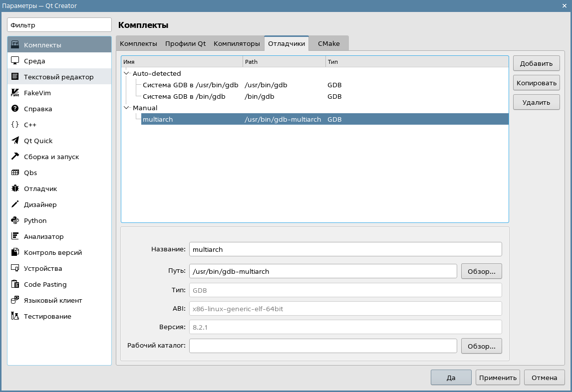The width and height of the screenshot is (572, 392).
Task: Select the Сборка и запуск hammer icon
Action: click(15, 157)
